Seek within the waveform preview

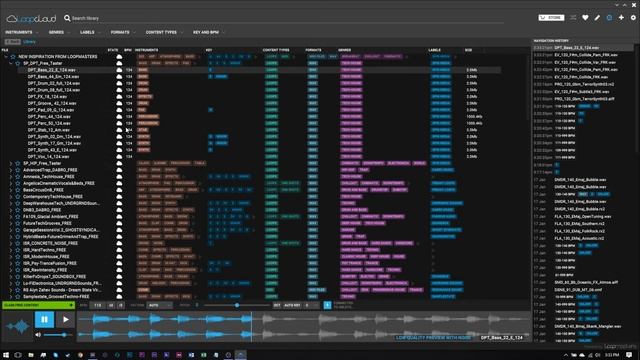tap(304, 327)
